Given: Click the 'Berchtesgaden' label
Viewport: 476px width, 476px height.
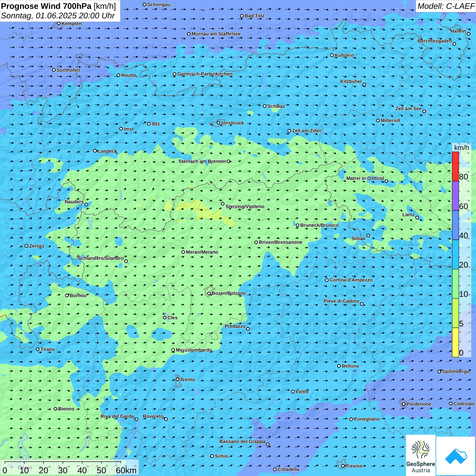Looking at the screenshot, I should coord(435,41).
